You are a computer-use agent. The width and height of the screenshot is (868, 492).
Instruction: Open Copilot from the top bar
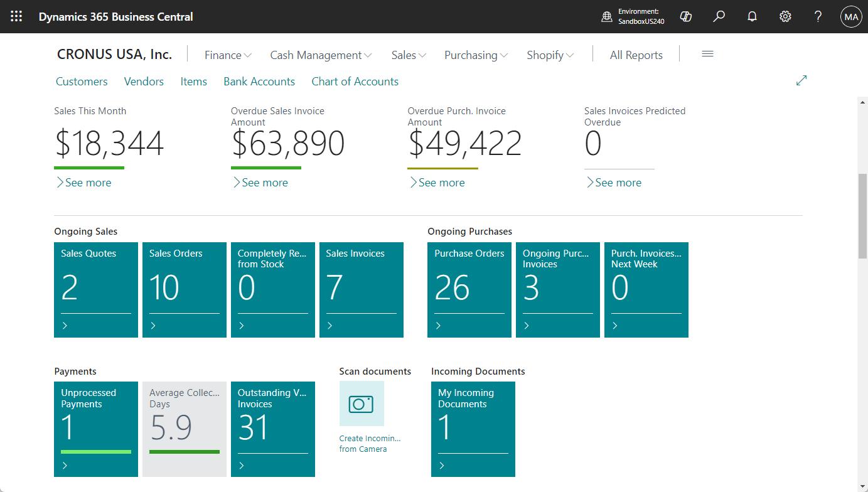685,16
